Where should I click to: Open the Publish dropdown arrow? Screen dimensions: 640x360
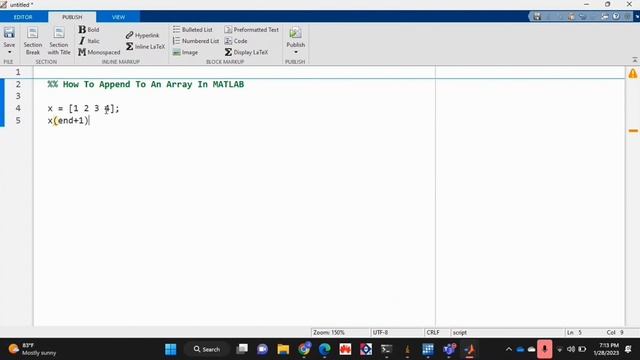pyautogui.click(x=296, y=52)
